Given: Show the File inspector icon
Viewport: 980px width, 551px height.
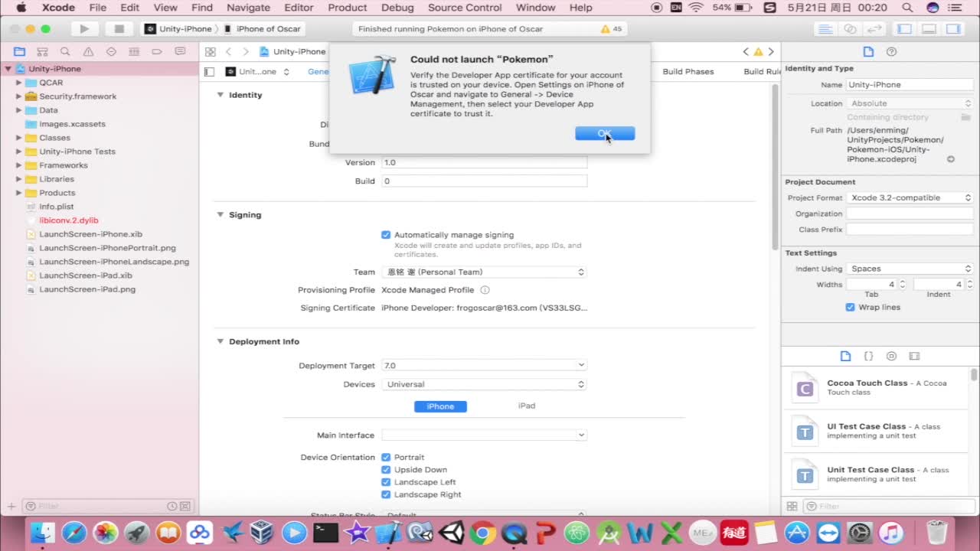Looking at the screenshot, I should [868, 52].
